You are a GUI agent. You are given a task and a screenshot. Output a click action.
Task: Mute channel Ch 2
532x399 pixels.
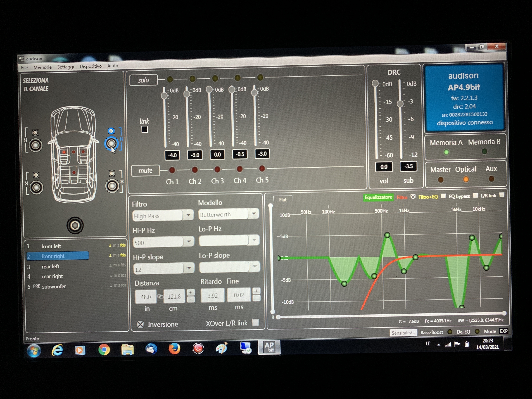pyautogui.click(x=195, y=170)
